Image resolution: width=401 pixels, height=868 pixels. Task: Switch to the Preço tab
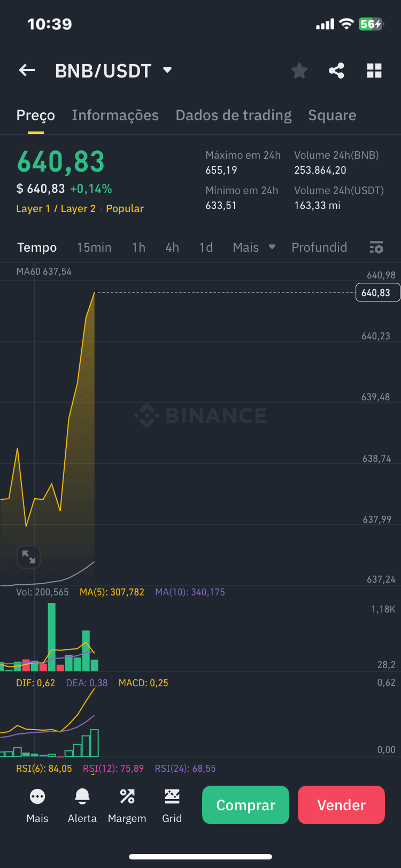click(36, 115)
